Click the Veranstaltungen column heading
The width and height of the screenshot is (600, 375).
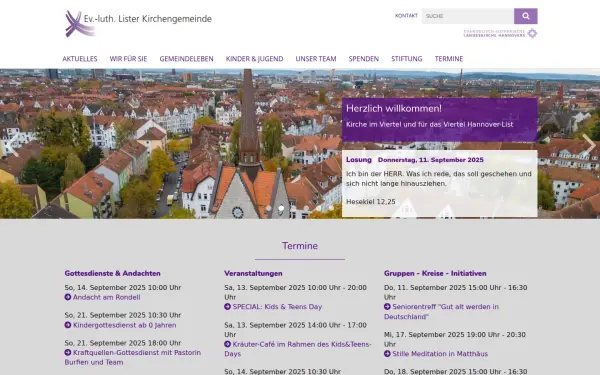pos(253,273)
